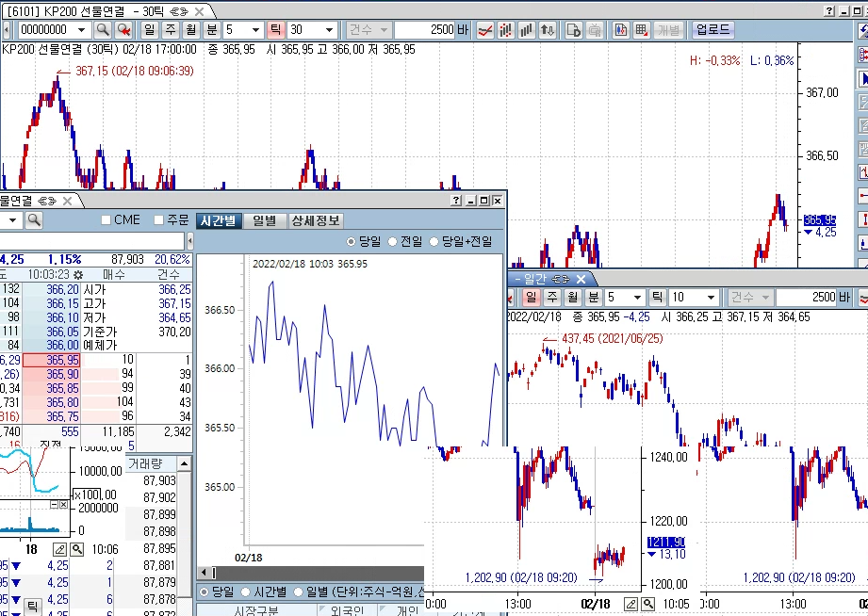Select the 틱 (tick) period button in top toolbar

pos(275,30)
